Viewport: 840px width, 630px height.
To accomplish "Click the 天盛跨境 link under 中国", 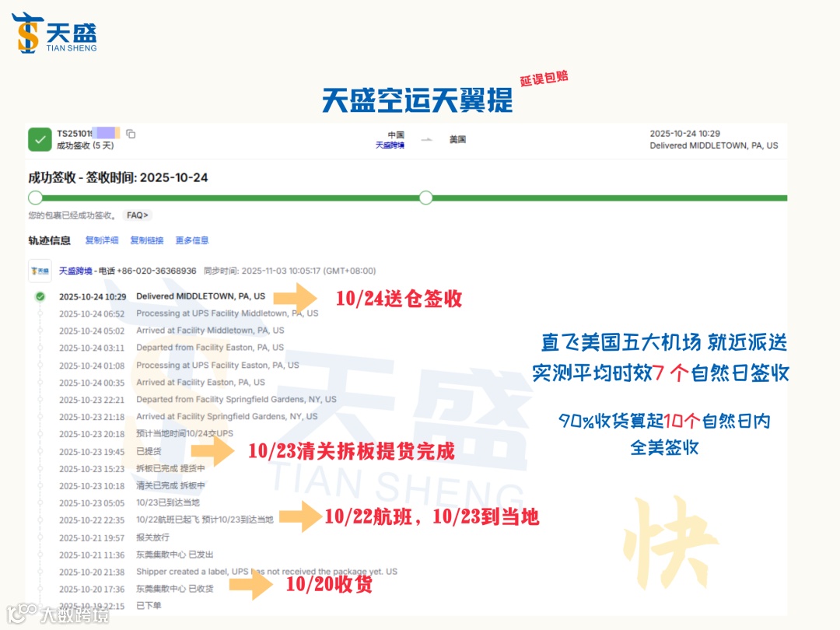I will tap(390, 145).
